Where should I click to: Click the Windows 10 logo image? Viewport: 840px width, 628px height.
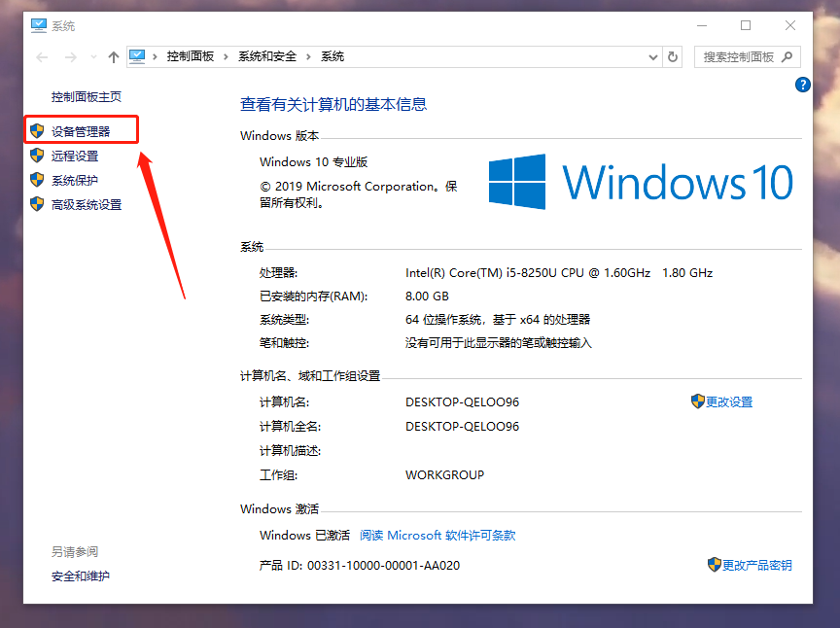[641, 182]
